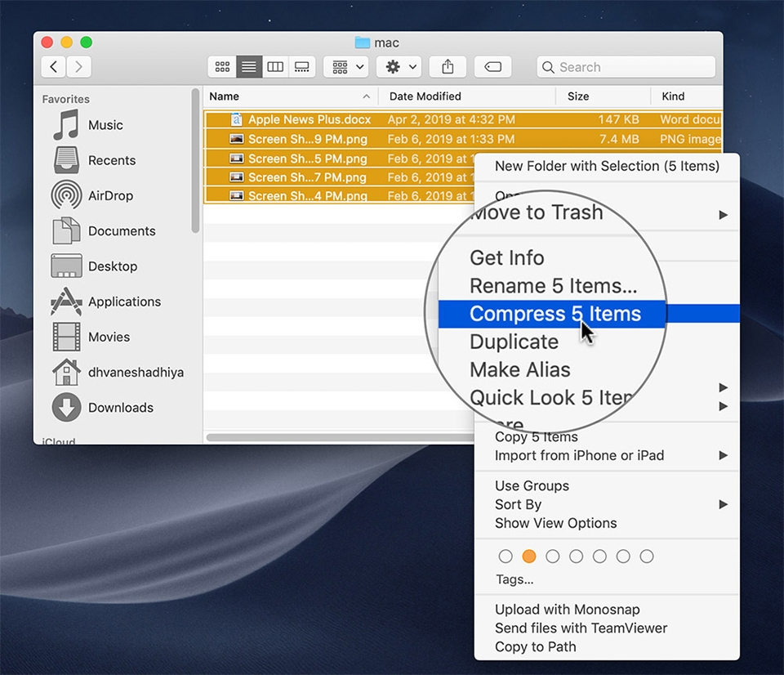Viewport: 784px width, 675px height.
Task: Switch to gallery view in toolbar
Action: tap(301, 67)
